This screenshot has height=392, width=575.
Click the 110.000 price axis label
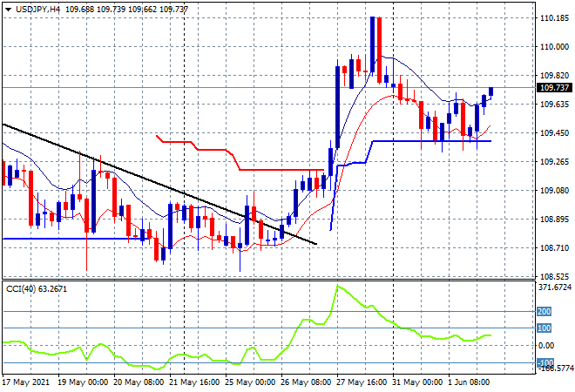(554, 47)
